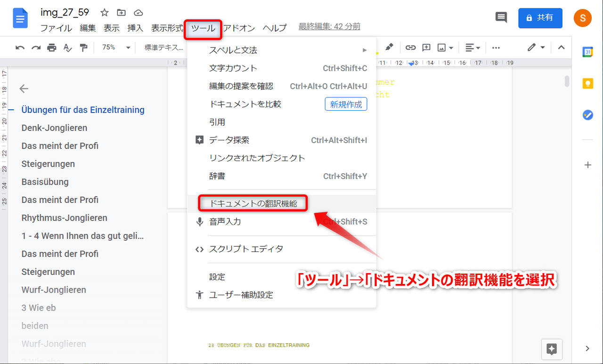Toggle side panel with bottom-right chevron
The height and width of the screenshot is (364, 603).
click(587, 348)
